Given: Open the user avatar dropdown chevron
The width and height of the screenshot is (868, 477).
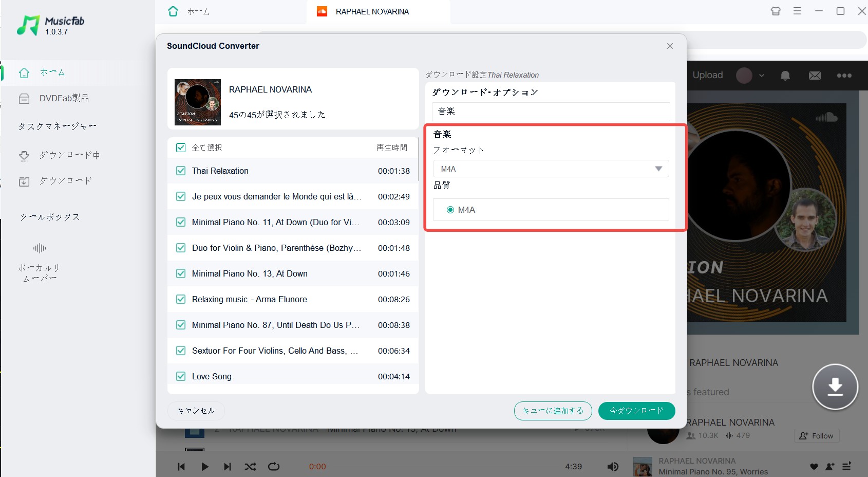Looking at the screenshot, I should point(762,76).
